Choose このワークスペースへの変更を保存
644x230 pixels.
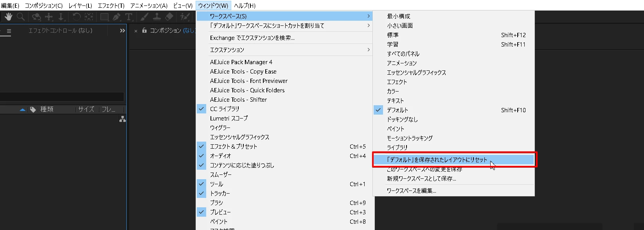454,169
